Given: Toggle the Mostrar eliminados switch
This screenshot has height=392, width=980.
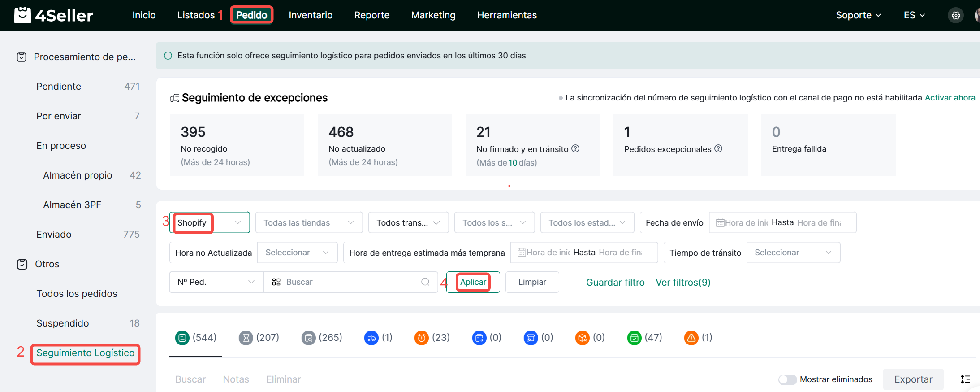Looking at the screenshot, I should click(787, 379).
